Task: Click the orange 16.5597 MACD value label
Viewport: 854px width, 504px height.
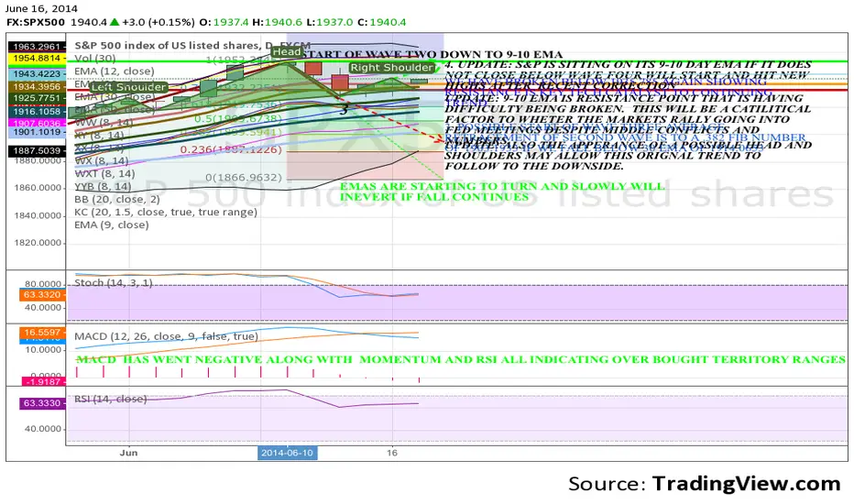Action: 42,333
